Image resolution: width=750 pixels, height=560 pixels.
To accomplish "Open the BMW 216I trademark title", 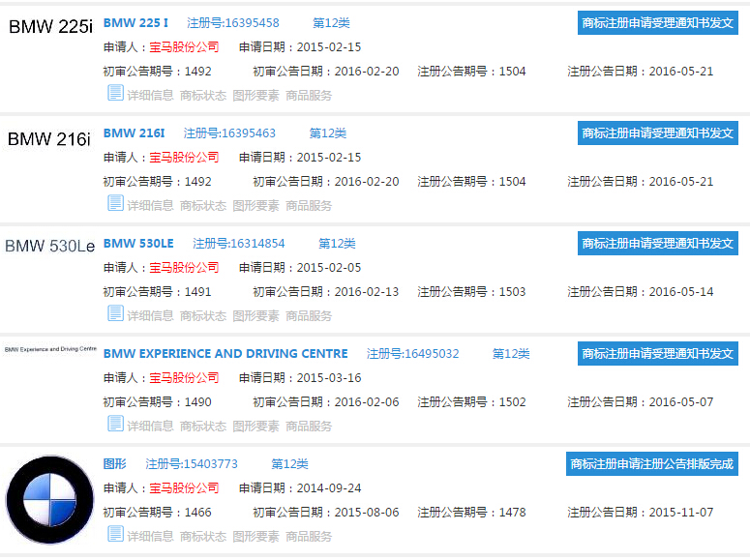I will click(x=134, y=133).
